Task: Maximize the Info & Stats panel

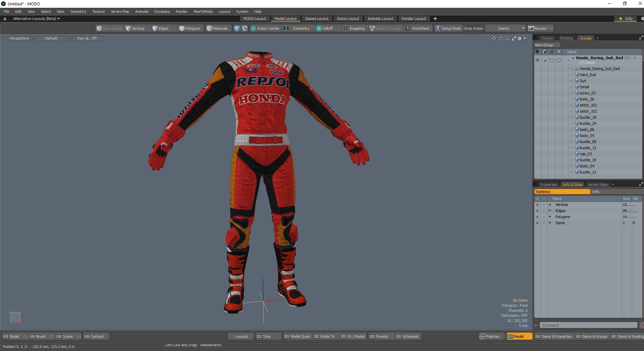Action: (x=641, y=184)
